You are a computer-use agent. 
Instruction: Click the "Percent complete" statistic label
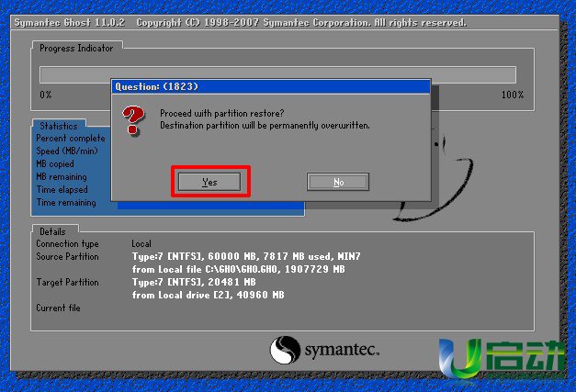coord(71,139)
